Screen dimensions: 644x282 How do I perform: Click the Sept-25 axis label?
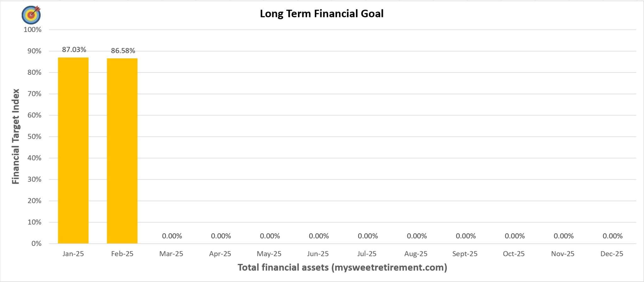pyautogui.click(x=465, y=254)
